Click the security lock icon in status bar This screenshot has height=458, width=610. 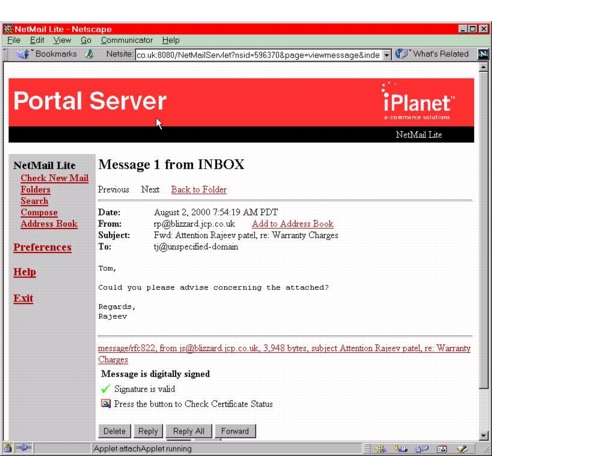click(8, 448)
